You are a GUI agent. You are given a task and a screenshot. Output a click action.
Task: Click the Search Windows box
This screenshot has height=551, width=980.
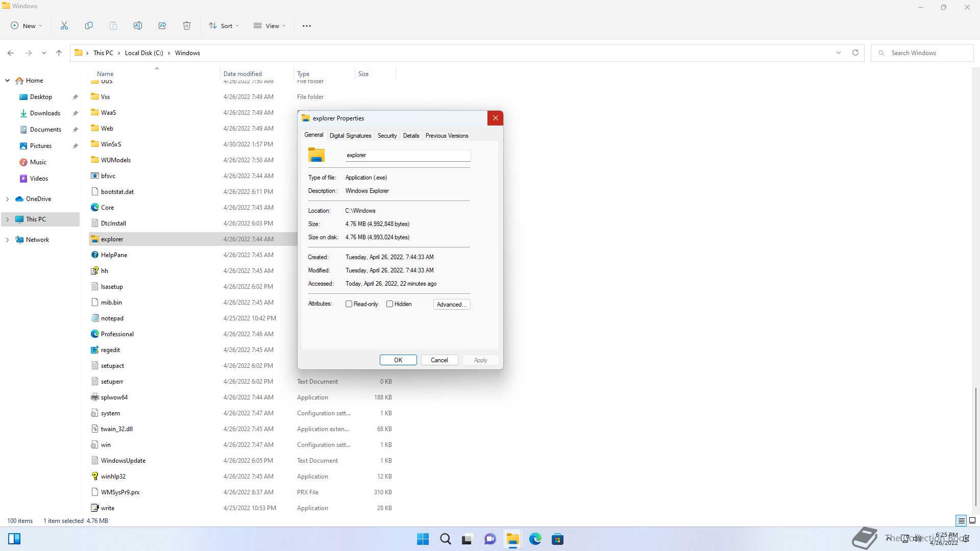point(923,53)
